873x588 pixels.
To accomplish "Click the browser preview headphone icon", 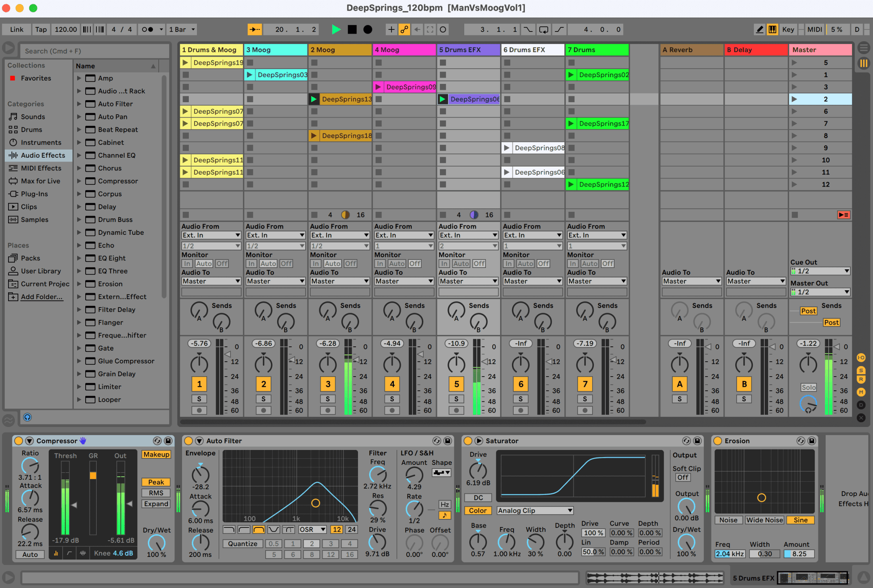I will pos(27,417).
